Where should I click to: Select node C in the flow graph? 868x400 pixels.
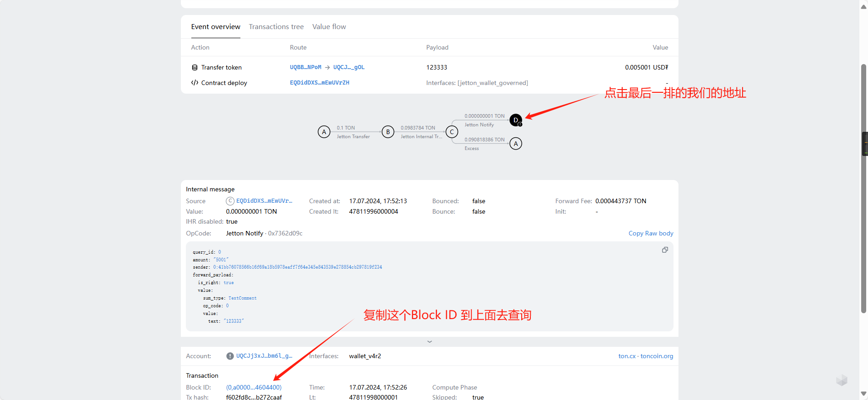[x=452, y=132]
